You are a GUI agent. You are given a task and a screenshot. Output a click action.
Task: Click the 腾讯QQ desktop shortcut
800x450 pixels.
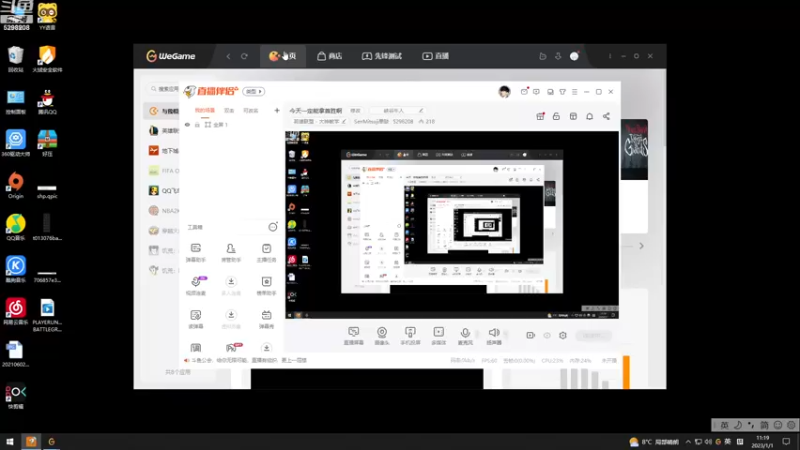click(47, 102)
